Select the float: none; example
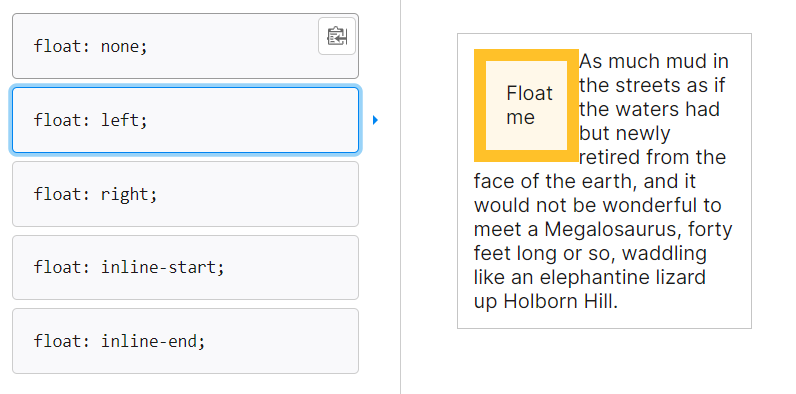This screenshot has width=796, height=394. click(x=185, y=46)
